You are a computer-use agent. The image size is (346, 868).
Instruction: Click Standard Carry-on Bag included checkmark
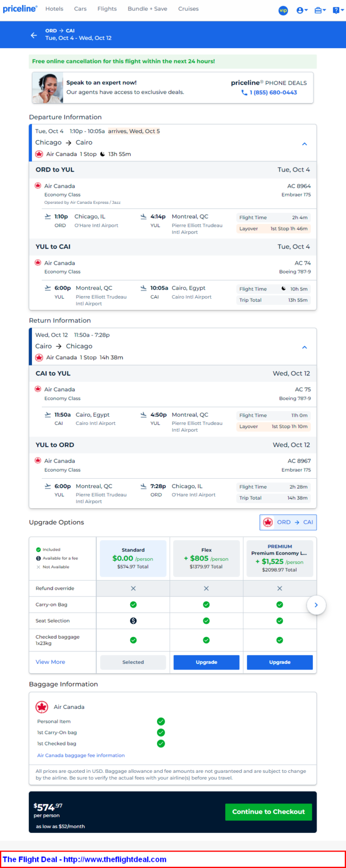click(133, 604)
